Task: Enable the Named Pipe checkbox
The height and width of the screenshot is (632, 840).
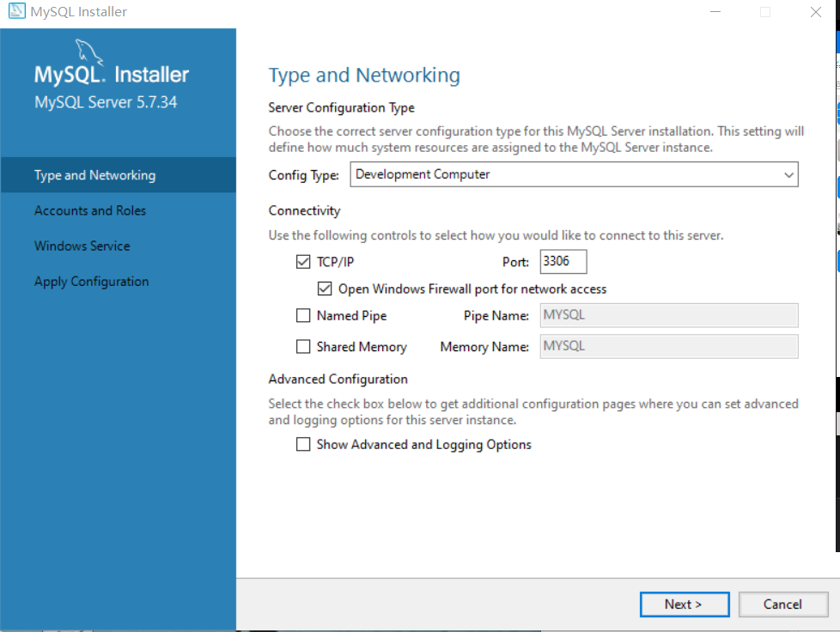Action: point(303,315)
